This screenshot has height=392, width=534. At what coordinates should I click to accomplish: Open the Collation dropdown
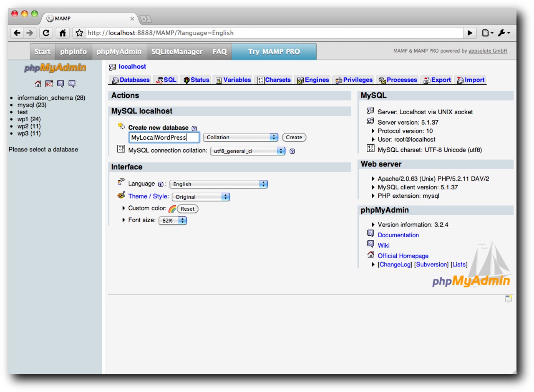[240, 137]
